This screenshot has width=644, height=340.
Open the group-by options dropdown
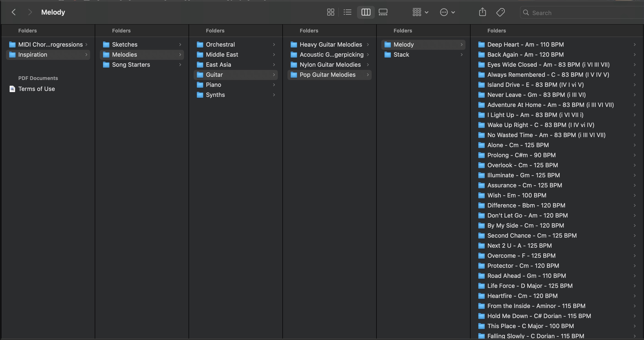[420, 12]
